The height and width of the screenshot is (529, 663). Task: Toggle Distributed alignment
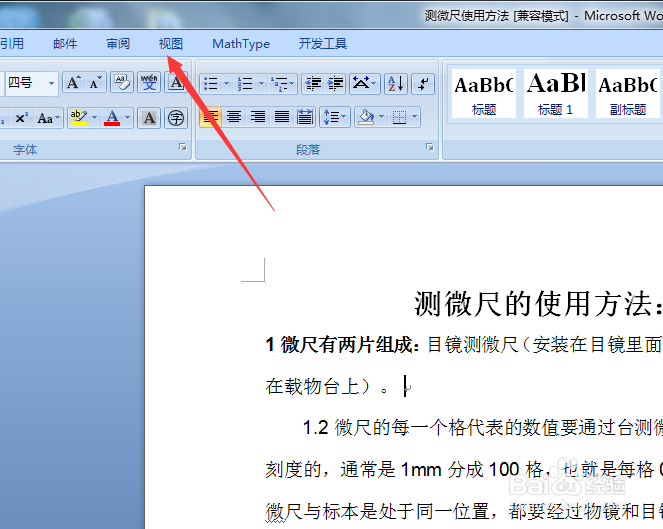point(305,117)
